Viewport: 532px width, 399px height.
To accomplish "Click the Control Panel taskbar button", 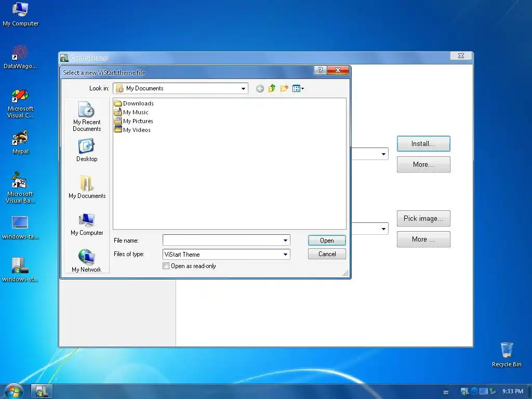I will [x=42, y=391].
